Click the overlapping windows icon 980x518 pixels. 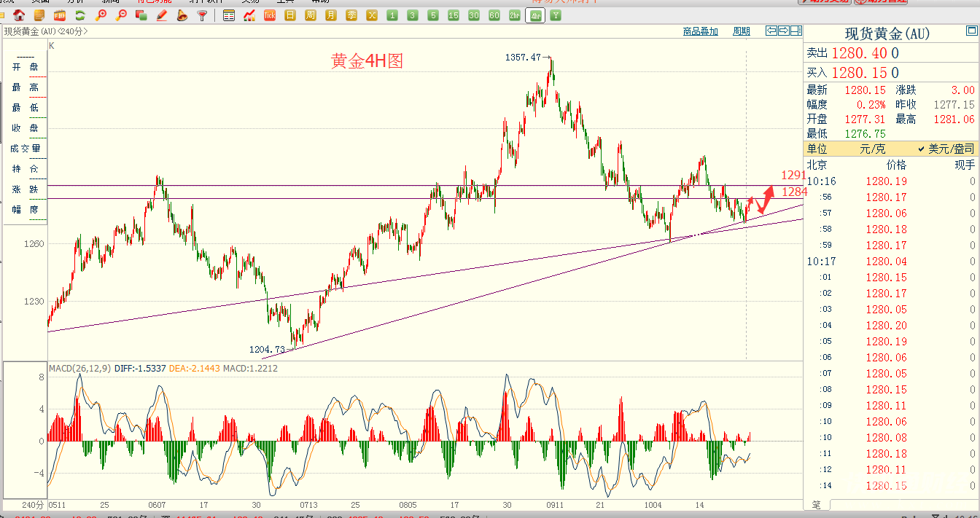[x=141, y=15]
